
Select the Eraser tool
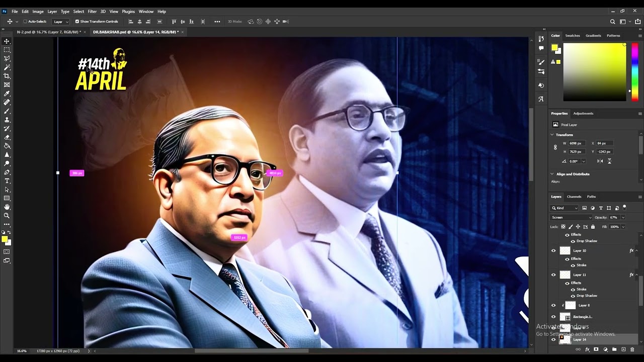coord(7,137)
